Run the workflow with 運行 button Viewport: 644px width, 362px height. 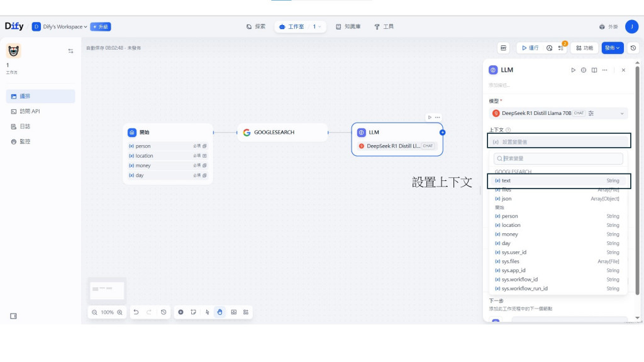pyautogui.click(x=530, y=48)
